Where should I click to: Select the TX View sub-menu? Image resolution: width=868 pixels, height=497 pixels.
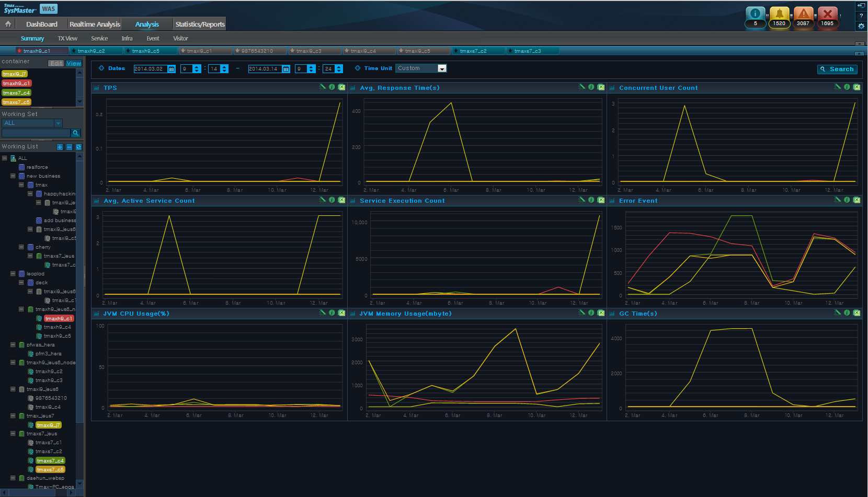tap(67, 39)
